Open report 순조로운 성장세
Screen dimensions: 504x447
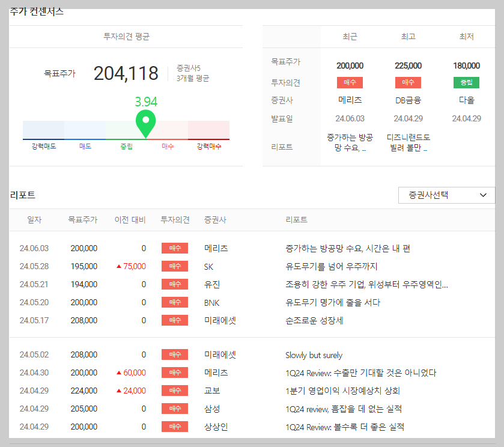pos(314,320)
